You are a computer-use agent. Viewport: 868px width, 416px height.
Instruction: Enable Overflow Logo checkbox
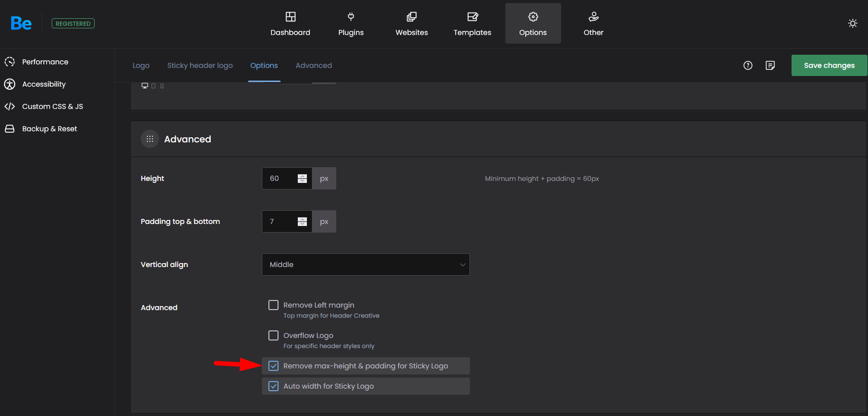273,335
